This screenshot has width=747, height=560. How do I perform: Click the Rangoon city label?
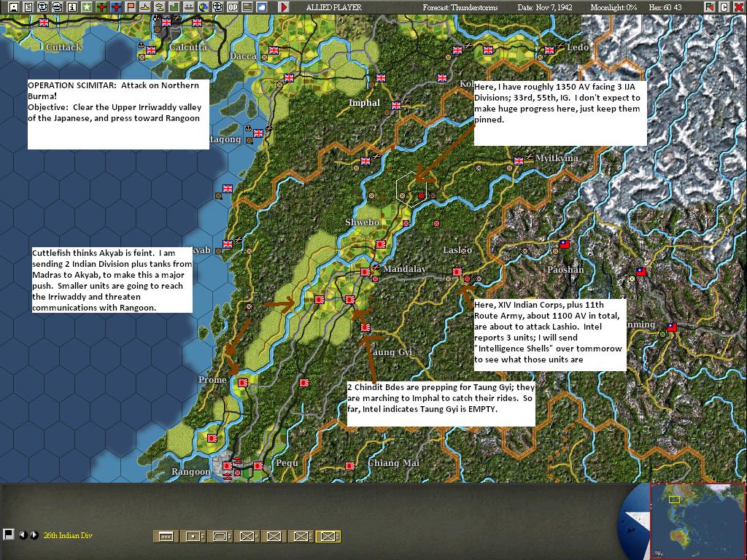click(x=190, y=472)
